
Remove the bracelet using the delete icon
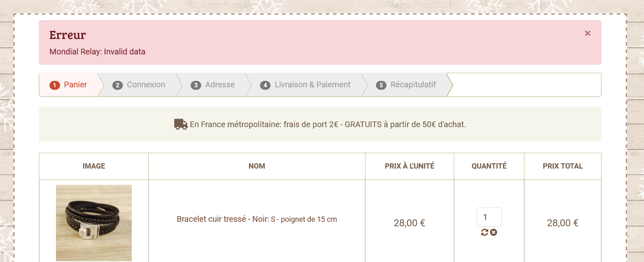tap(494, 232)
